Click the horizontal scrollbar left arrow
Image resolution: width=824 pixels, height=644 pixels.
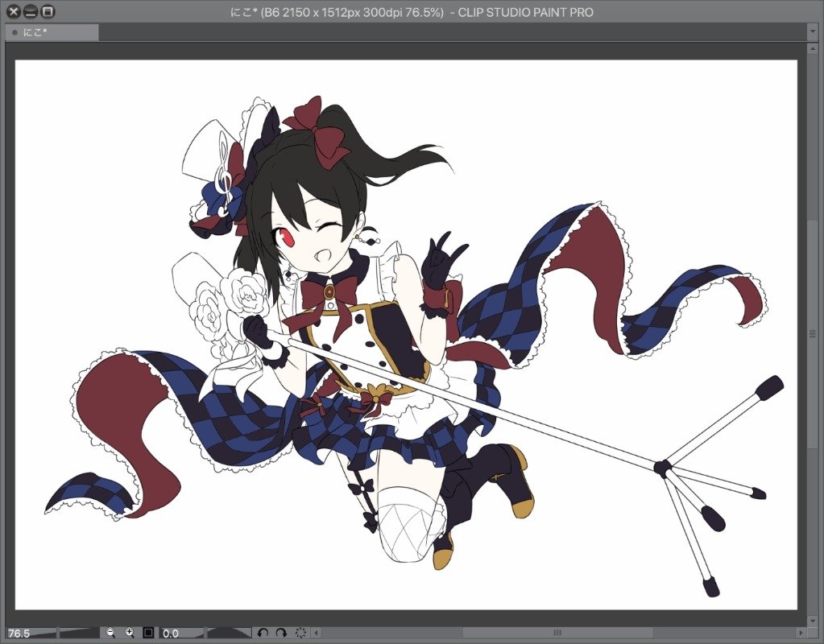point(316,633)
